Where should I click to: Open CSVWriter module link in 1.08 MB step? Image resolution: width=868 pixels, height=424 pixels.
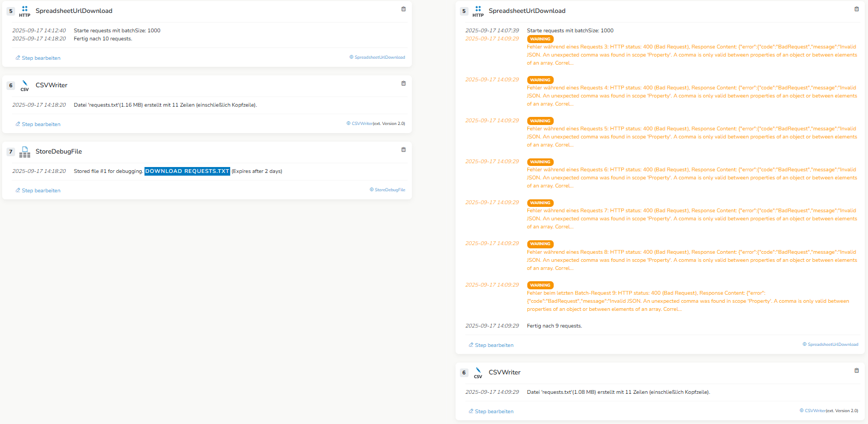coord(814,411)
